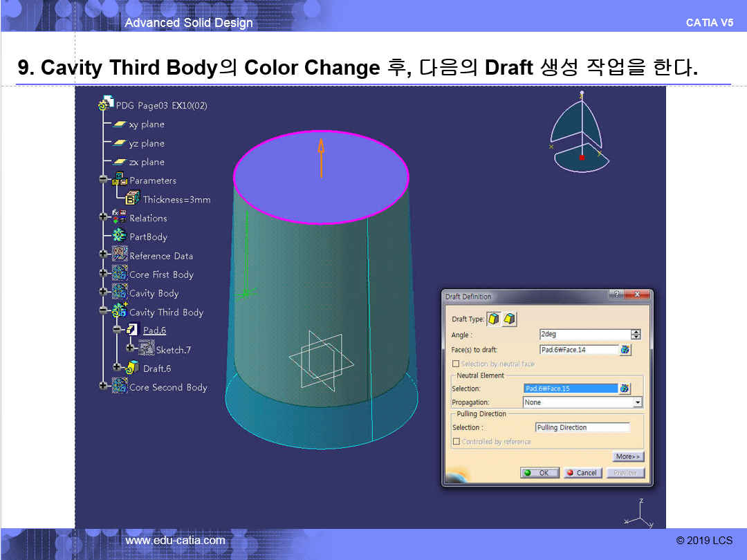The image size is (747, 560).
Task: Click the Faces to draft selector icon
Action: coord(625,350)
